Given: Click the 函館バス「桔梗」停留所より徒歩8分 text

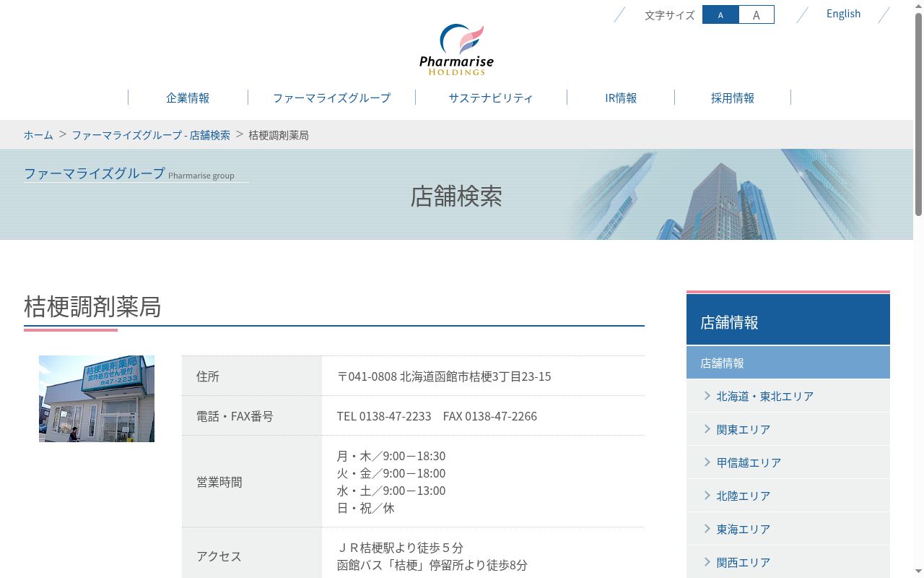Looking at the screenshot, I should click(432, 565).
